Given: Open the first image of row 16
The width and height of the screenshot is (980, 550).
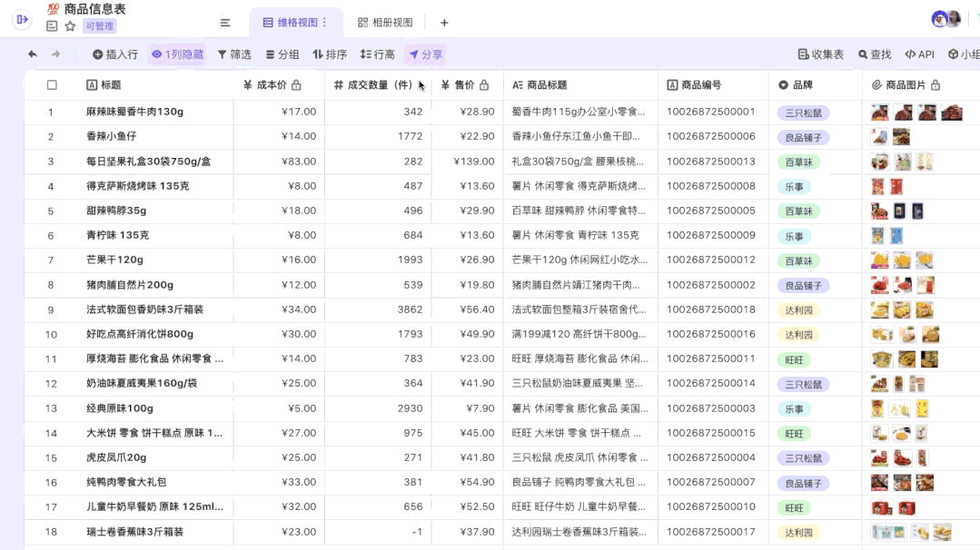Looking at the screenshot, I should tap(879, 483).
